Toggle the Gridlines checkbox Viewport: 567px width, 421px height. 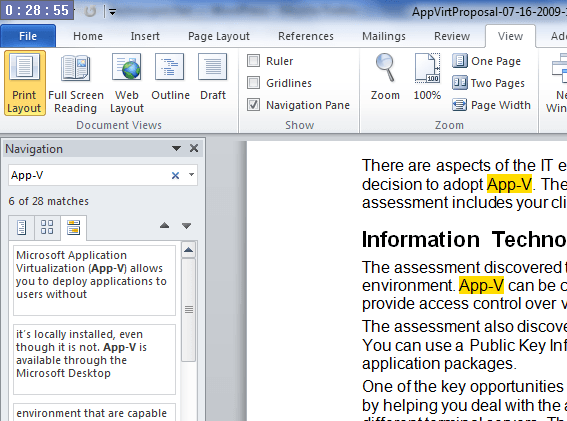[253, 83]
